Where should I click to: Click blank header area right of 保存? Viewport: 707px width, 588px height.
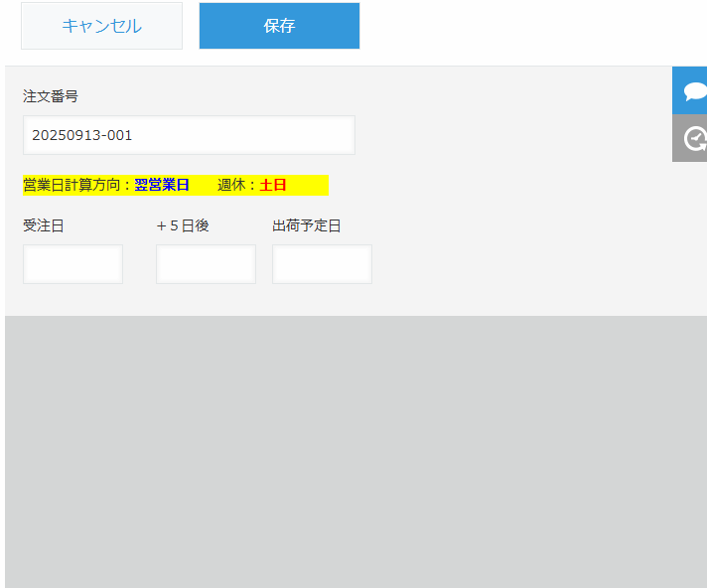point(526,26)
